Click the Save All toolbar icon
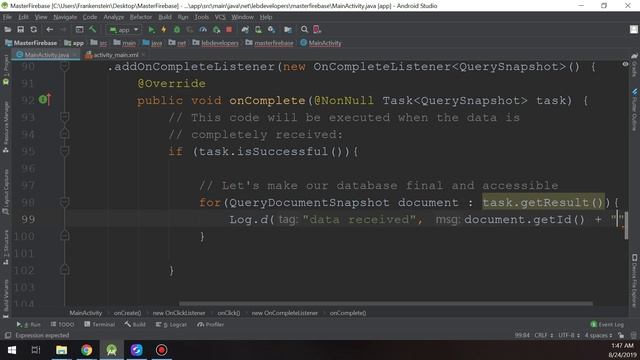This screenshot has height=360, width=640. [x=20, y=29]
